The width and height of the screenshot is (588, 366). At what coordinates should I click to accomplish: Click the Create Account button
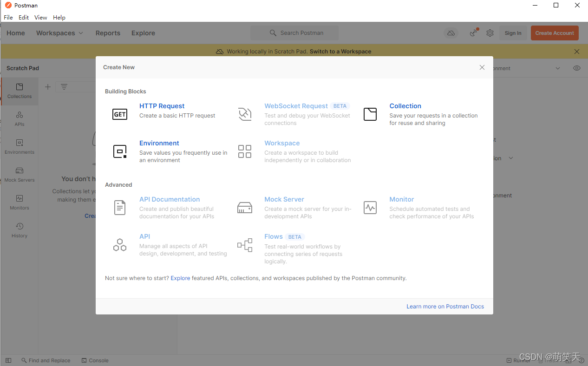[x=555, y=33]
